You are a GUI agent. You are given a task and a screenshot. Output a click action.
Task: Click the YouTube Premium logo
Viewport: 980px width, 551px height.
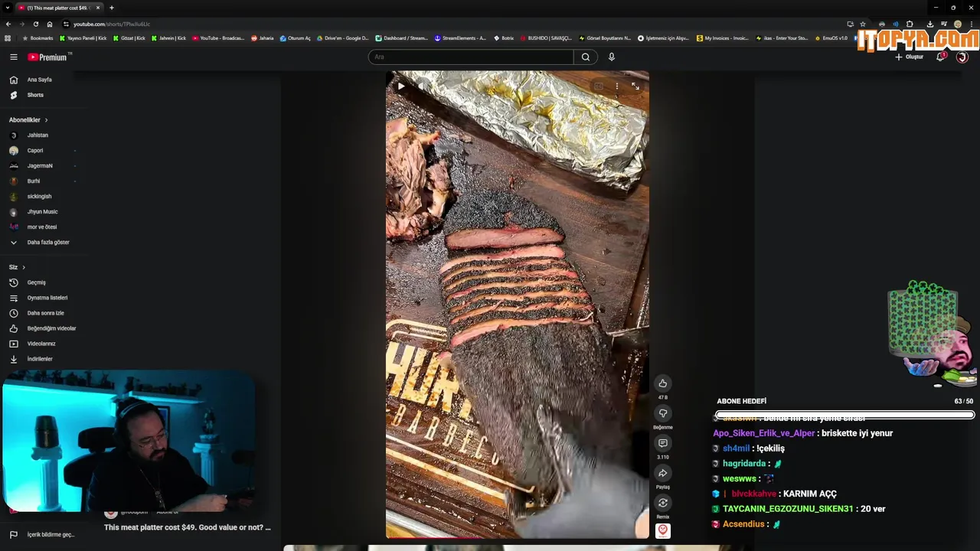coord(47,57)
